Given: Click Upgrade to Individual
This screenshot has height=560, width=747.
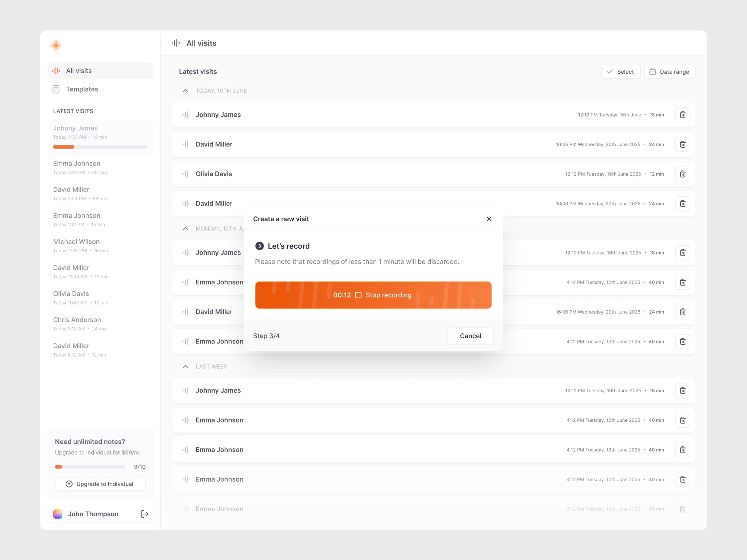Looking at the screenshot, I should pos(100,484).
